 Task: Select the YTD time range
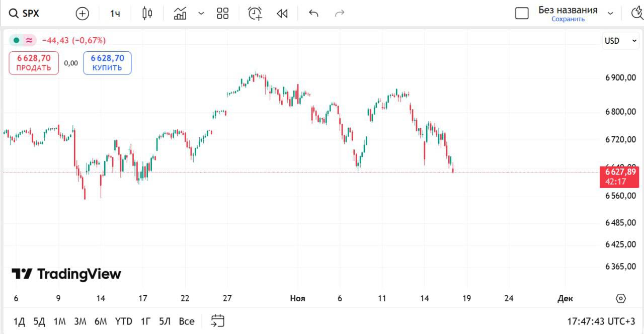(x=123, y=321)
